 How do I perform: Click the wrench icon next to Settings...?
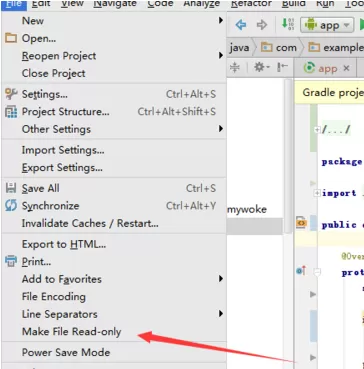[x=11, y=94]
